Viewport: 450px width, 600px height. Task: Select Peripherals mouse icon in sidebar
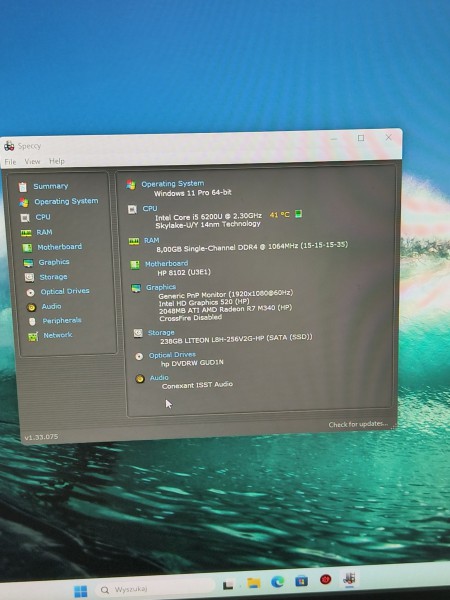pos(32,321)
